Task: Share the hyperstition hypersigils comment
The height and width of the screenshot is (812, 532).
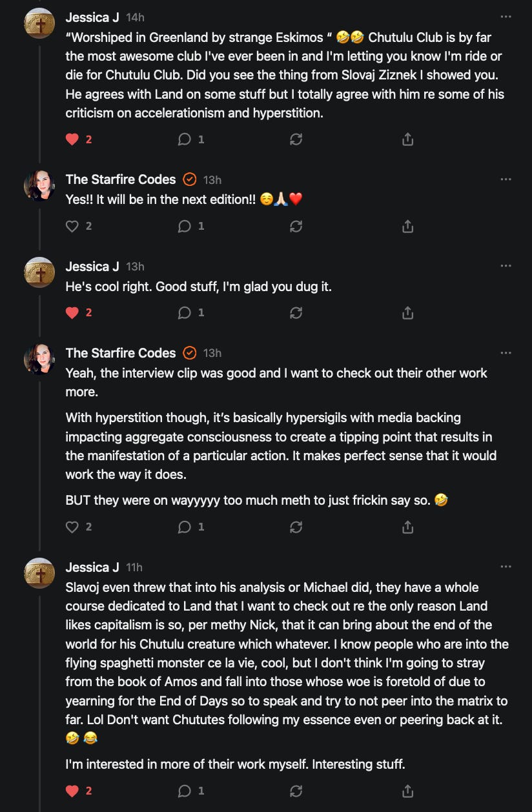Action: point(407,527)
